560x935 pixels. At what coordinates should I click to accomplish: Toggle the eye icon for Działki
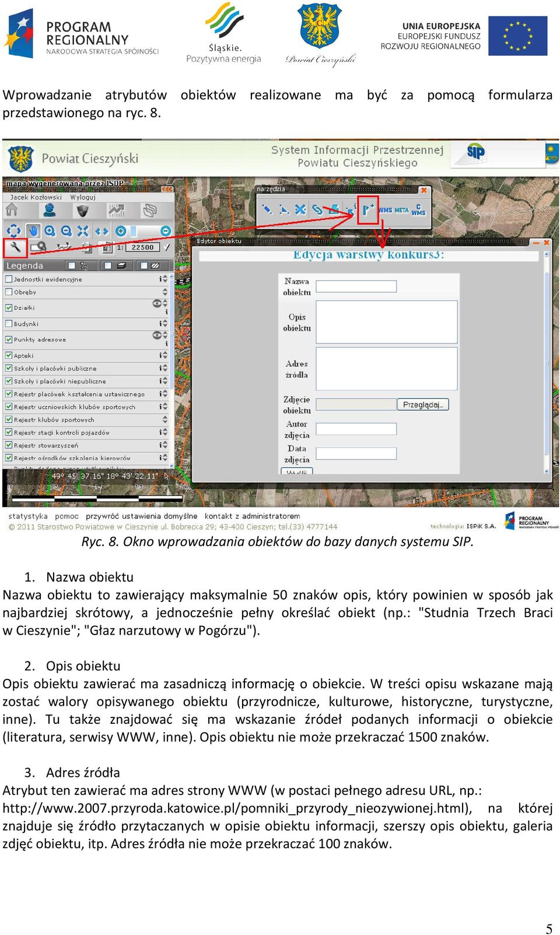point(157,303)
